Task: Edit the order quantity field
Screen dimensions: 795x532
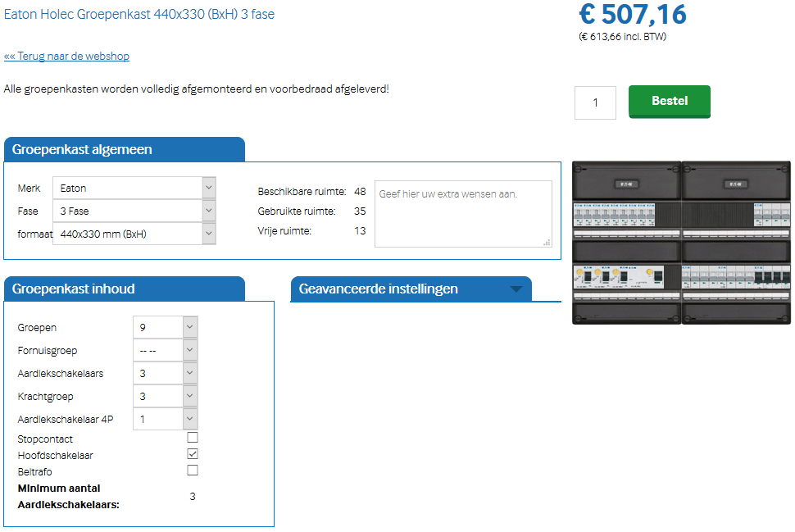Action: click(x=595, y=102)
